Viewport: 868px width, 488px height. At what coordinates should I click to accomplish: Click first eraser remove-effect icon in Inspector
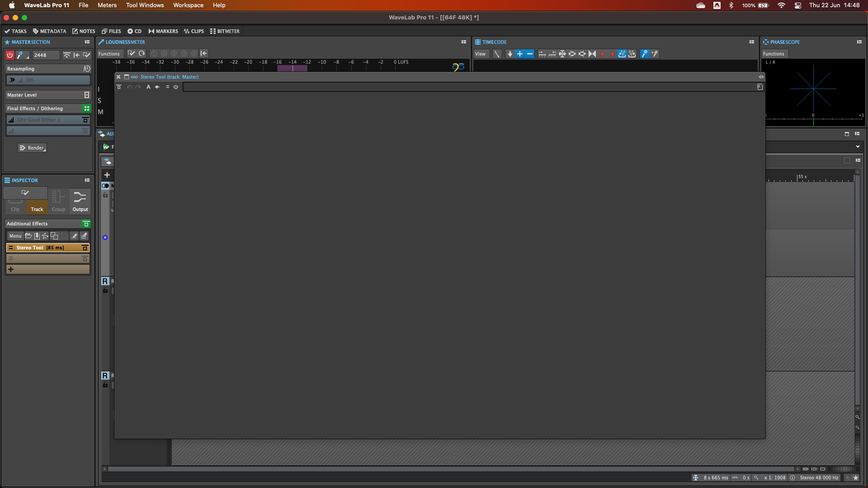tap(74, 236)
